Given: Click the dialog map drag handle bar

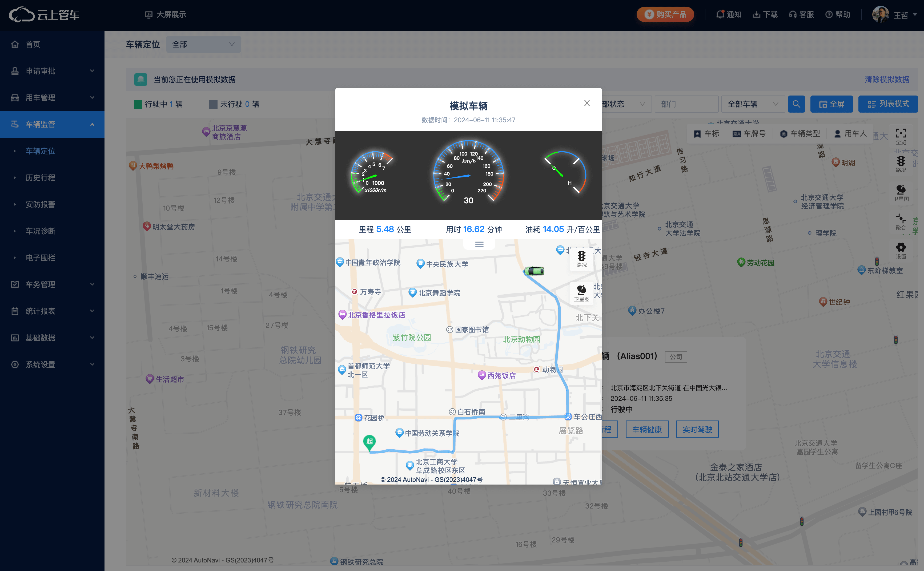Looking at the screenshot, I should coord(479,244).
